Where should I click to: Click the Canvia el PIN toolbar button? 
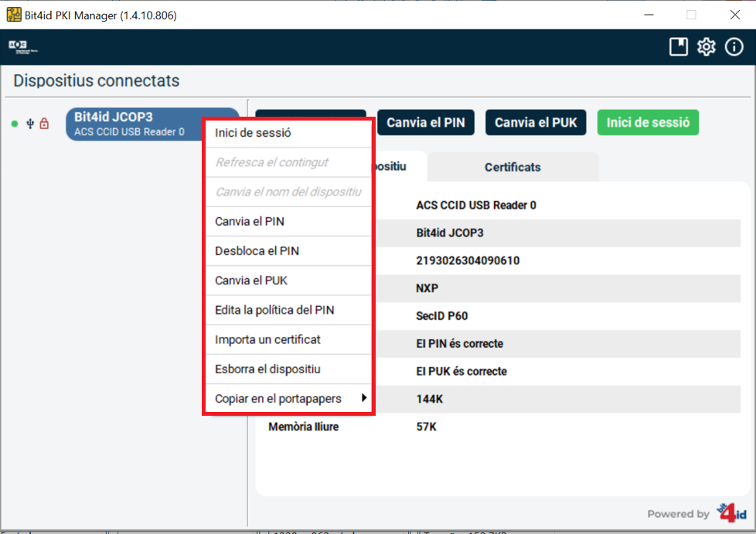[x=426, y=122]
